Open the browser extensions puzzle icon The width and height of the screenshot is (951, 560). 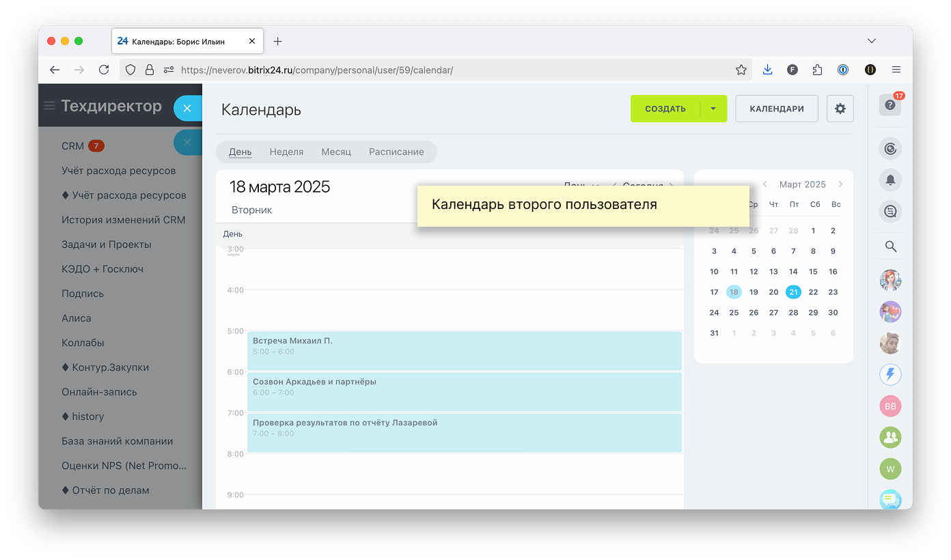817,70
